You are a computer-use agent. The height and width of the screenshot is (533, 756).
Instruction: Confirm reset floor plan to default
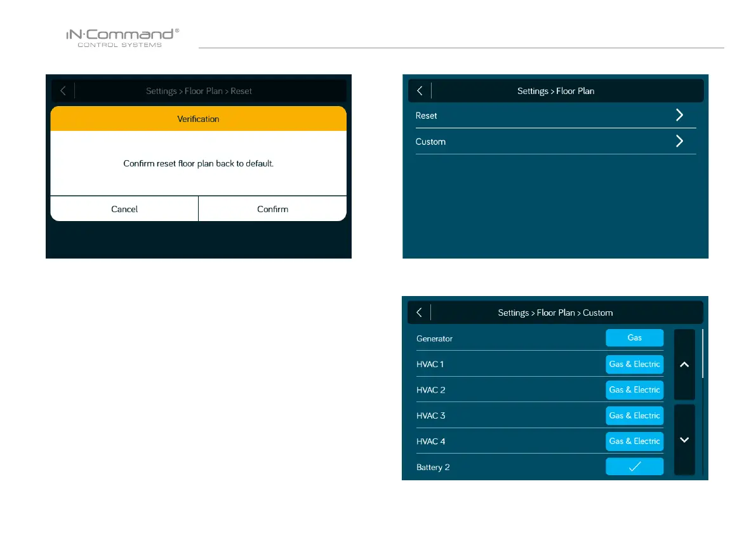[x=272, y=209]
